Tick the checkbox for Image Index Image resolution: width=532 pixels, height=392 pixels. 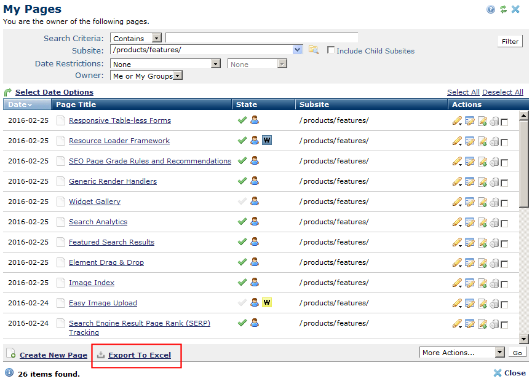coord(504,284)
